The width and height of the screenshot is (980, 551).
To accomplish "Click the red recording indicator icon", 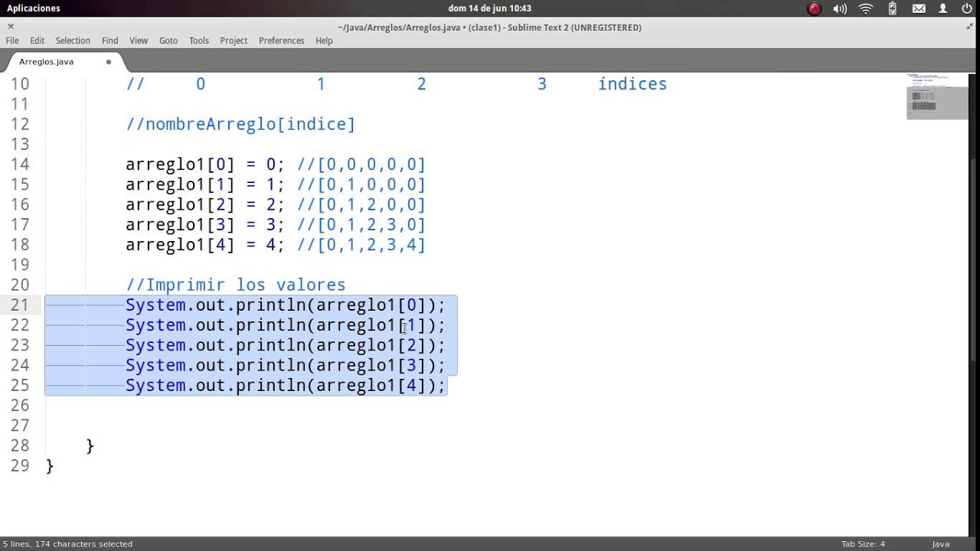I will click(815, 8).
